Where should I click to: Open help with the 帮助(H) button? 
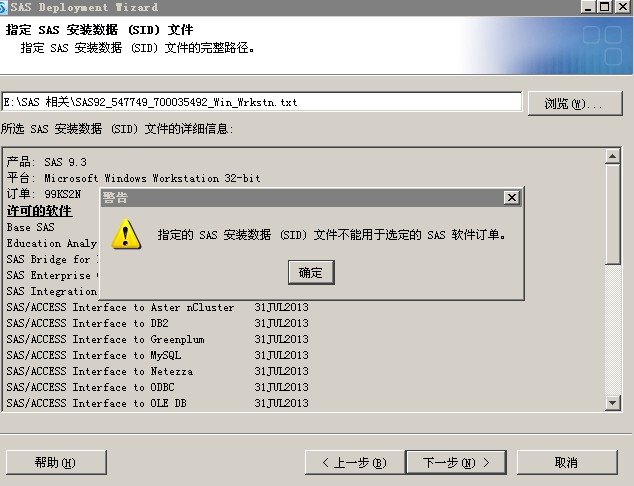(56, 462)
